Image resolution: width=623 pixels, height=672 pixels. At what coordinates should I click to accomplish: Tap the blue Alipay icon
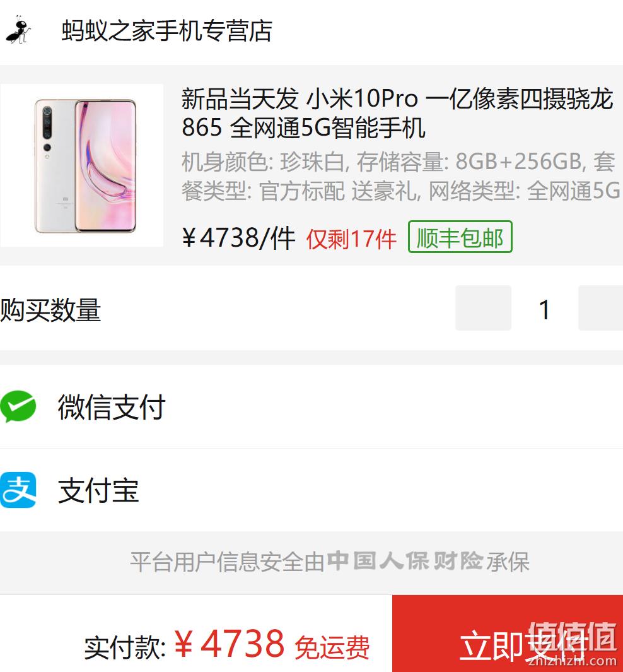(18, 490)
